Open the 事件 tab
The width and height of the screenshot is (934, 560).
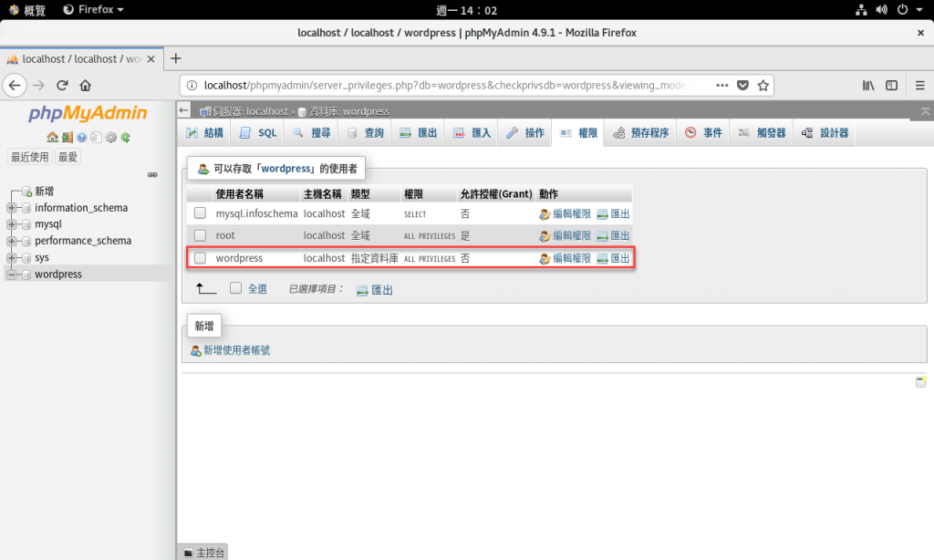click(x=703, y=133)
